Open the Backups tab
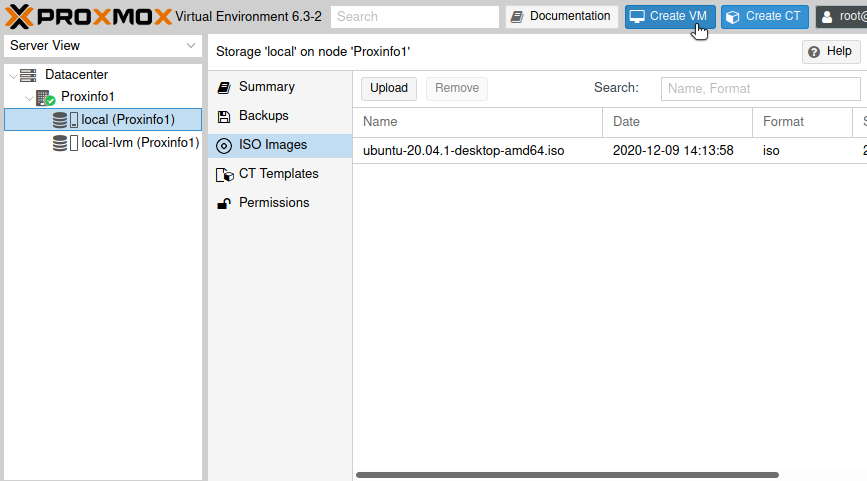 [280, 116]
